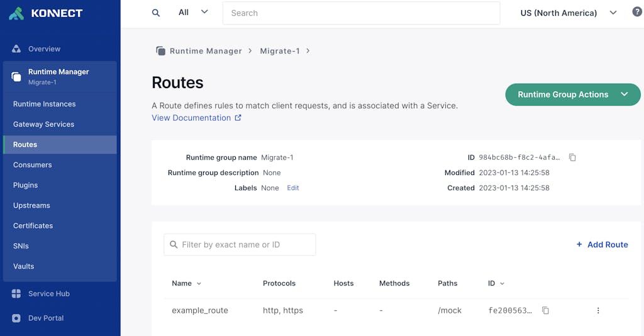This screenshot has height=336, width=644.
Task: Focus the Filter by exact name field
Action: [x=245, y=245]
